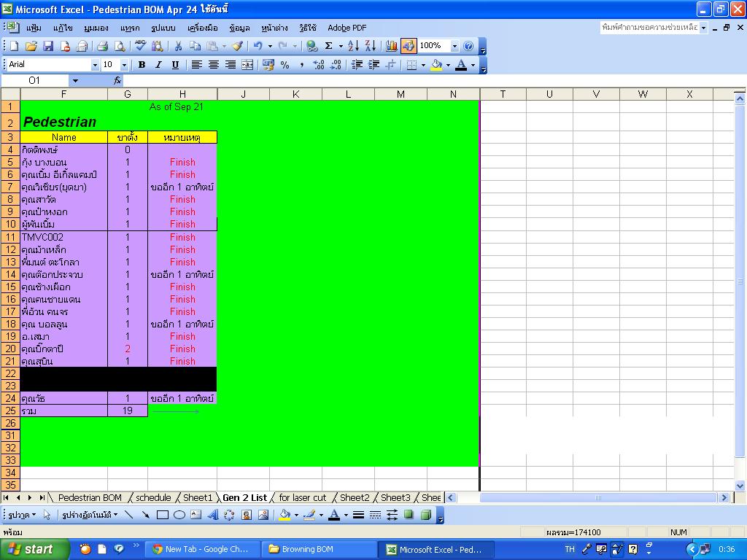Sort ascending A to Z
Viewport: 747px width, 560px height.
(353, 46)
